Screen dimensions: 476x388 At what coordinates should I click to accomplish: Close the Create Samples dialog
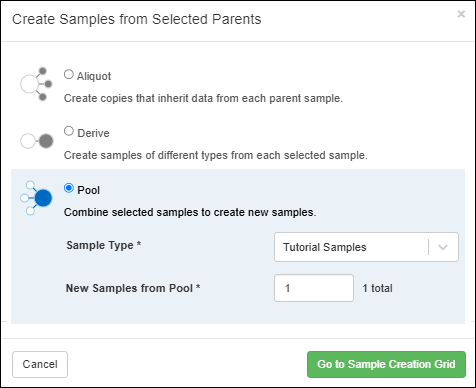[461, 14]
